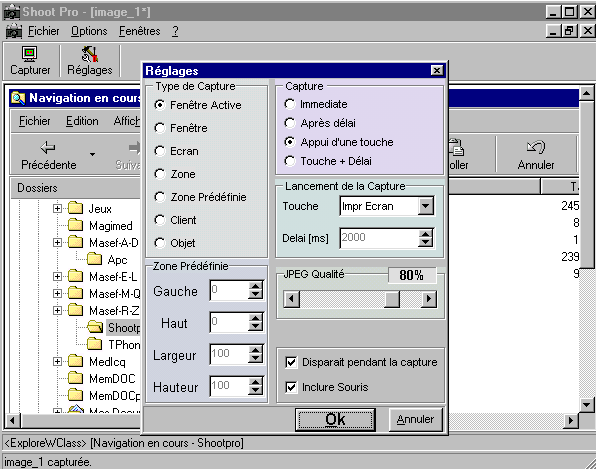Select the MemDOC folder icon
The width and height of the screenshot is (596, 469).
click(76, 378)
